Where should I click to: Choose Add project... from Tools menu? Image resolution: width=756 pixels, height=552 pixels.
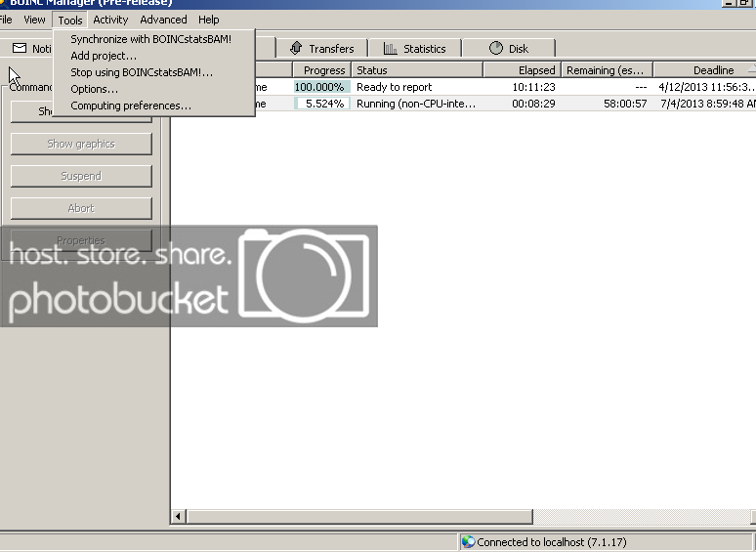(104, 56)
